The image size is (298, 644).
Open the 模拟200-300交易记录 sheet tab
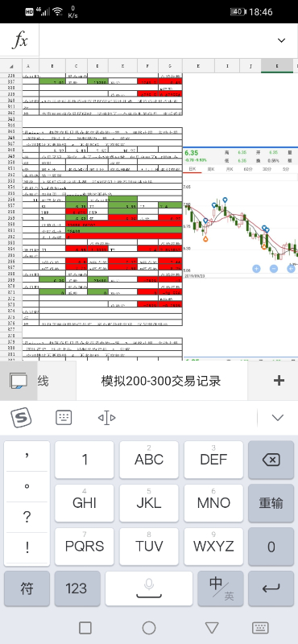point(162,381)
